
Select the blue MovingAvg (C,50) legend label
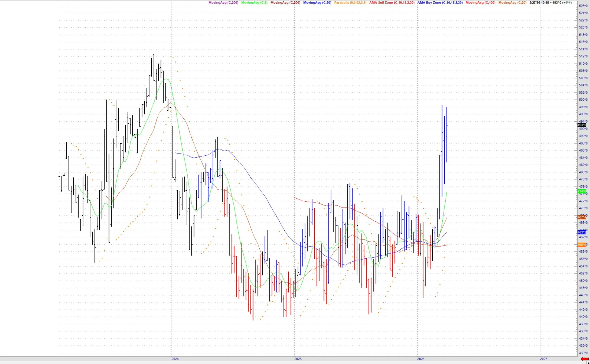click(x=317, y=3)
